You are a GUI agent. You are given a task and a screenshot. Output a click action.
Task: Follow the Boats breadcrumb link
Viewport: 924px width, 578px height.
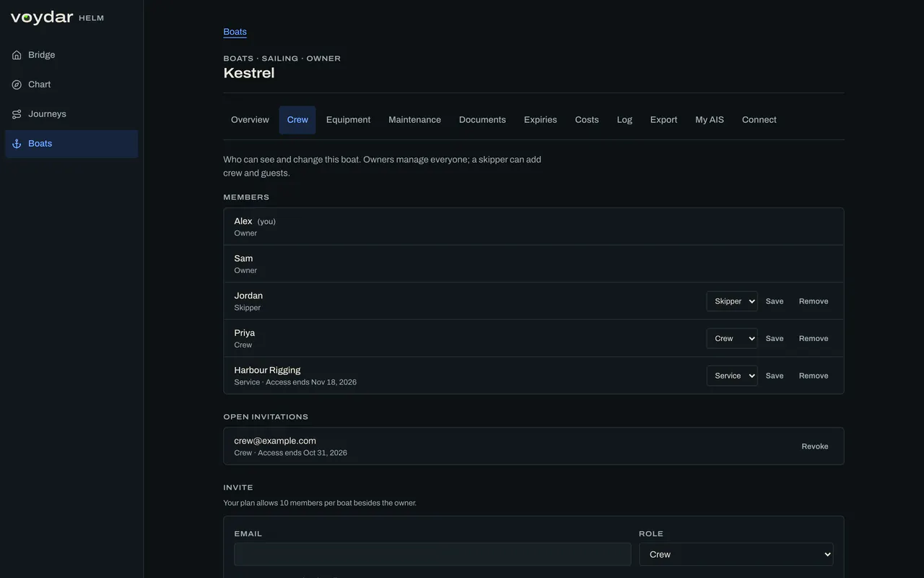pyautogui.click(x=235, y=32)
